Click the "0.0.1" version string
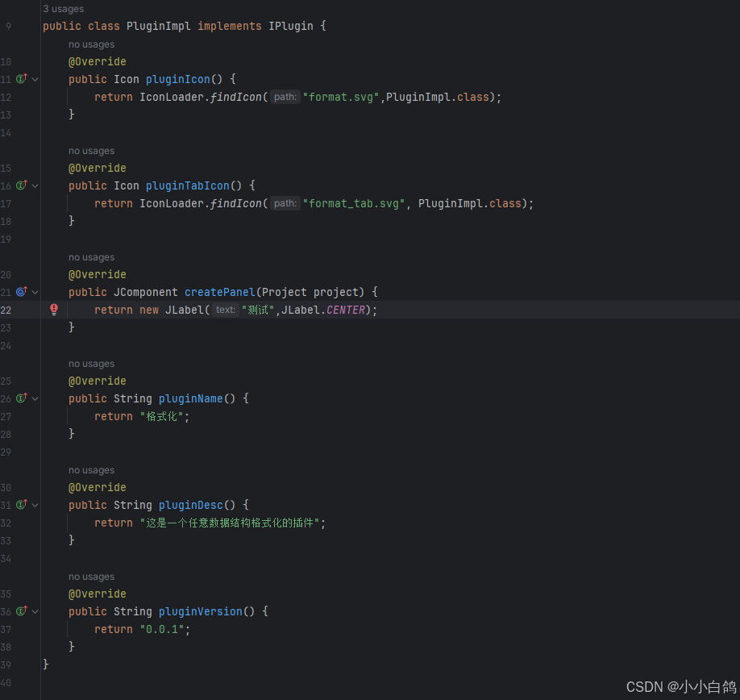740x700 pixels. [x=162, y=629]
